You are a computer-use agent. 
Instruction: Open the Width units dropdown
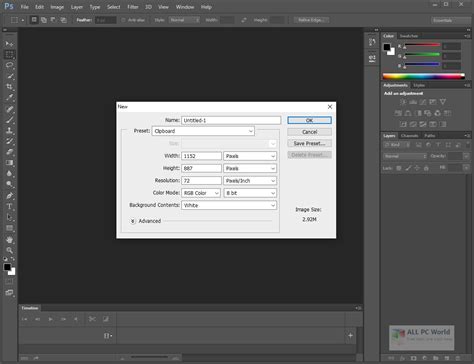(x=250, y=156)
